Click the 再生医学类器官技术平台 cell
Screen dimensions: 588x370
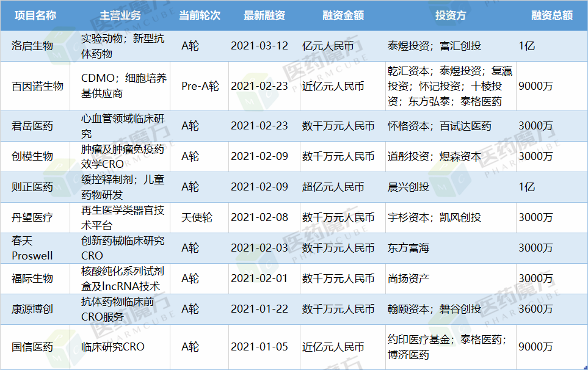(120, 218)
